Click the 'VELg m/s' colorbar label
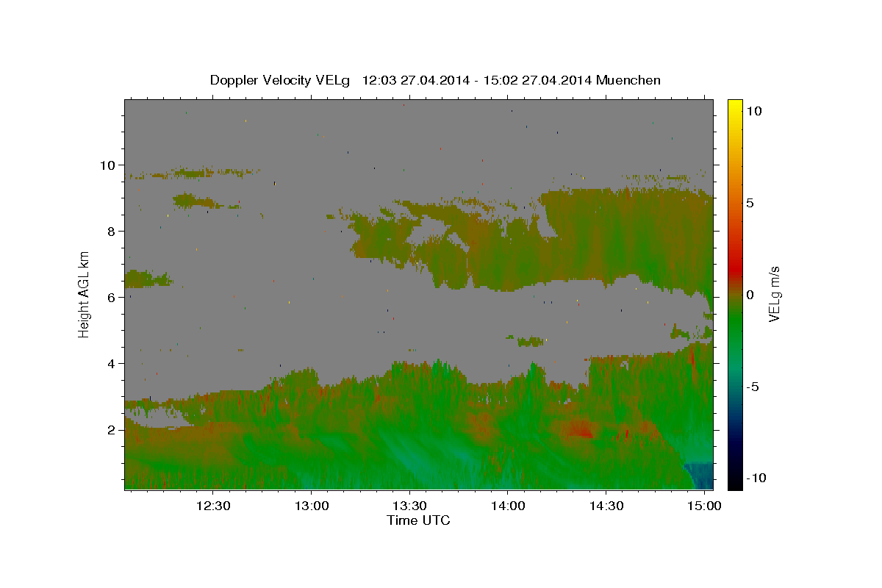The image size is (882, 588). 774,294
